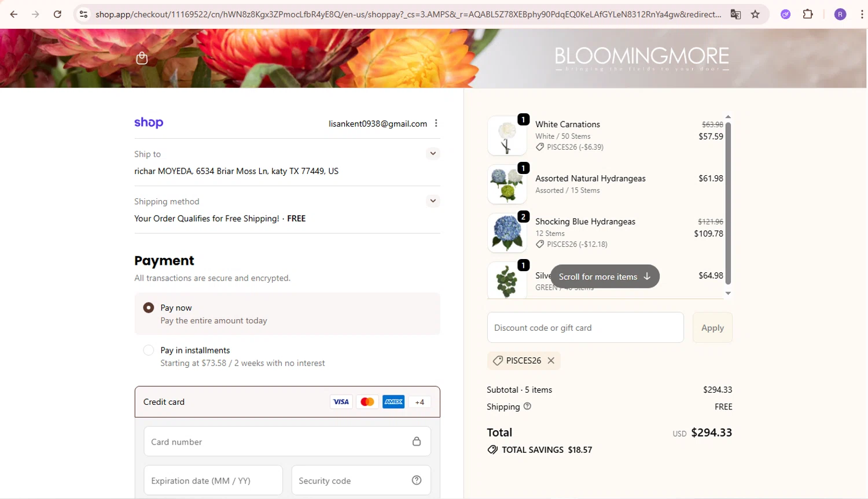
Task: Click the free shipping method text
Action: [220, 219]
